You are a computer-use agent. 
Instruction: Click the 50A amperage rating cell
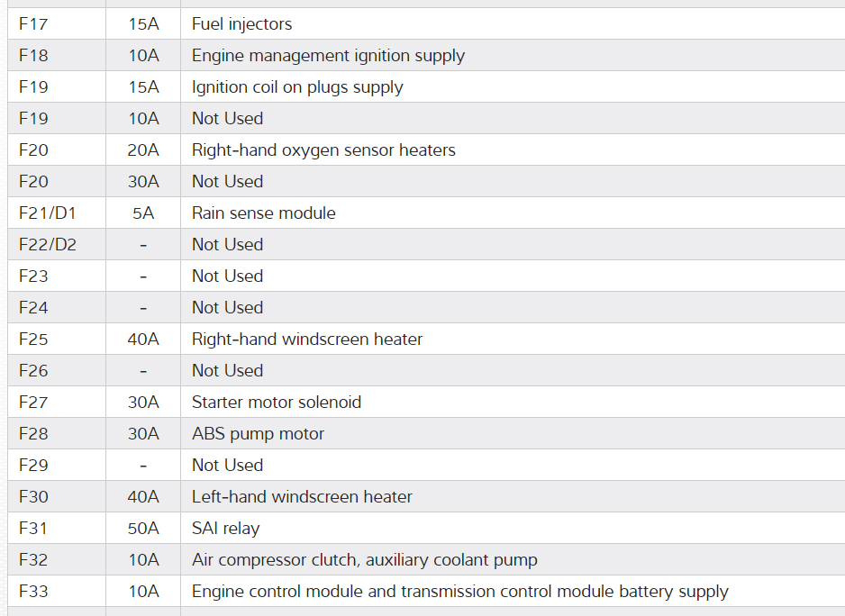coord(143,529)
